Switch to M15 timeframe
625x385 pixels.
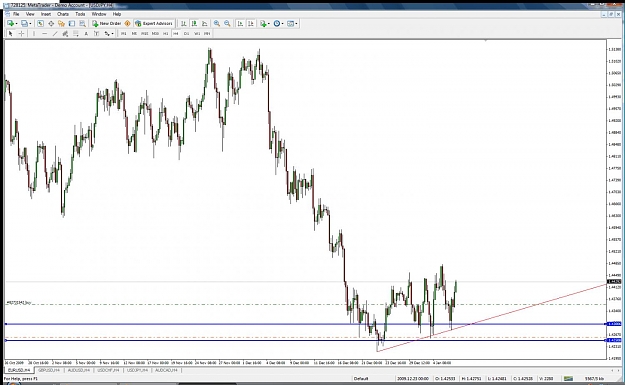(145, 34)
